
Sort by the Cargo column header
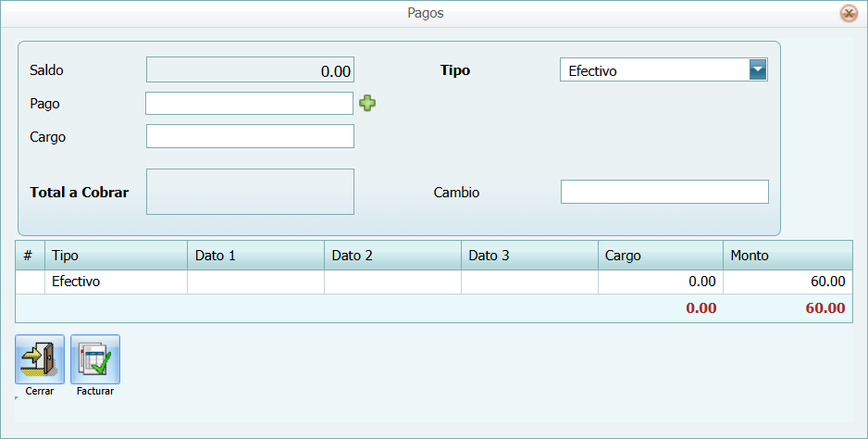click(x=660, y=256)
